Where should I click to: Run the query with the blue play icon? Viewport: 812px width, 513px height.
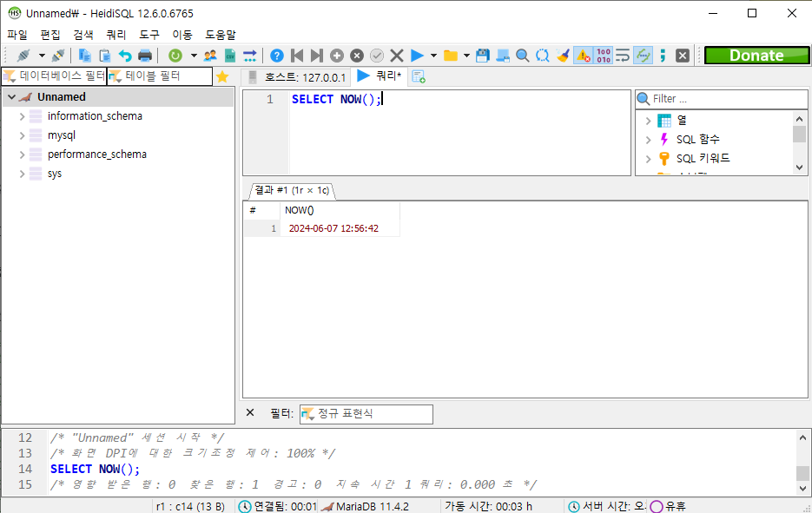(x=417, y=56)
